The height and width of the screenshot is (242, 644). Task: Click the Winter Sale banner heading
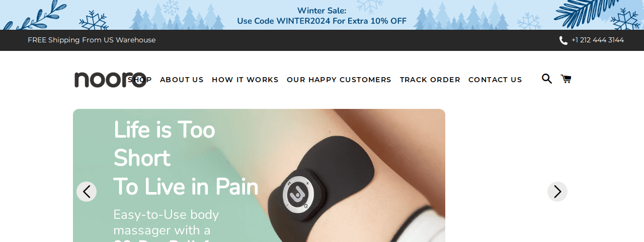pyautogui.click(x=322, y=11)
